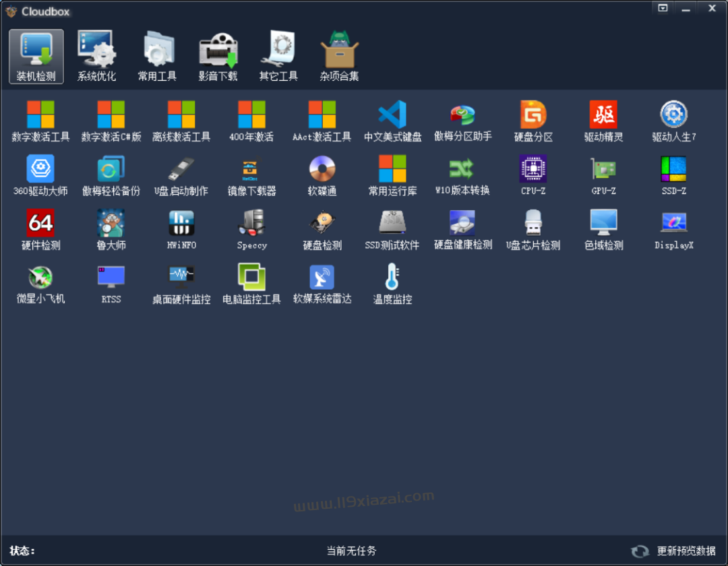Launch CPU-Z
728x566 pixels.
(x=533, y=175)
